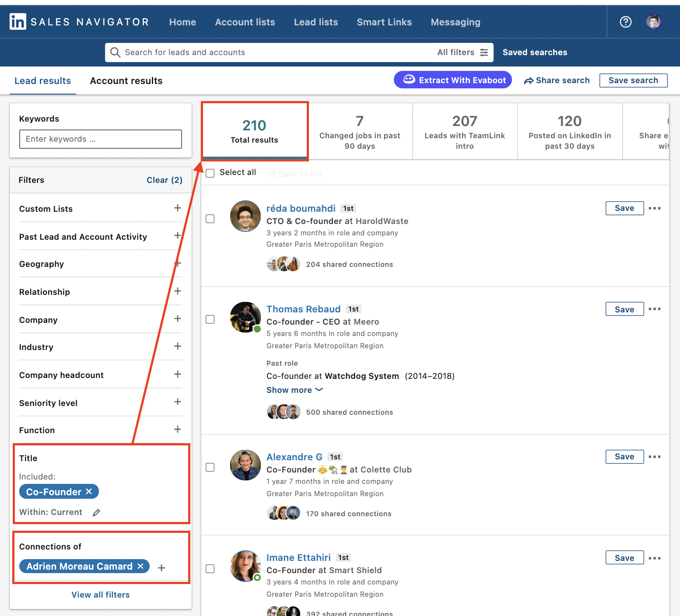Viewport: 680px width, 616px height.
Task: Filter by 7 Changed jobs in past 90 days
Action: [360, 131]
